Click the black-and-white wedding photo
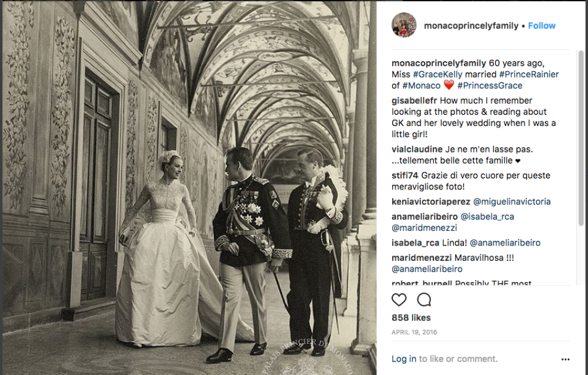The image size is (588, 375). [189, 188]
